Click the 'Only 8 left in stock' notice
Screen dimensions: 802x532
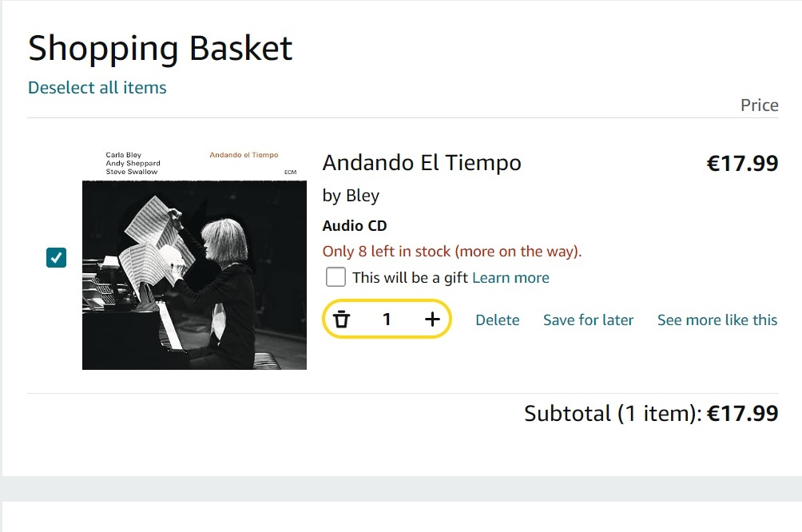451,252
